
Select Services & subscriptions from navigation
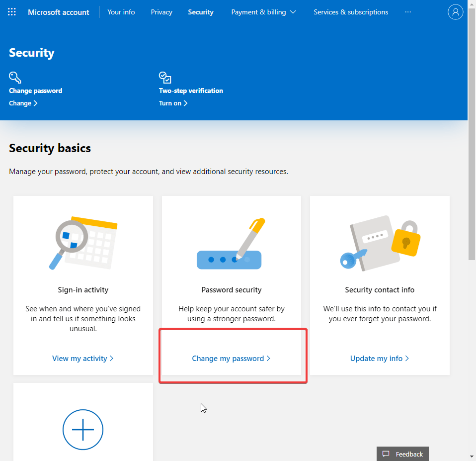pos(350,12)
